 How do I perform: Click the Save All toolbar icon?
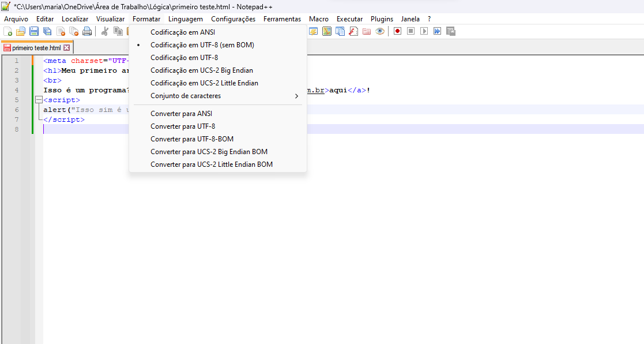[x=47, y=31]
